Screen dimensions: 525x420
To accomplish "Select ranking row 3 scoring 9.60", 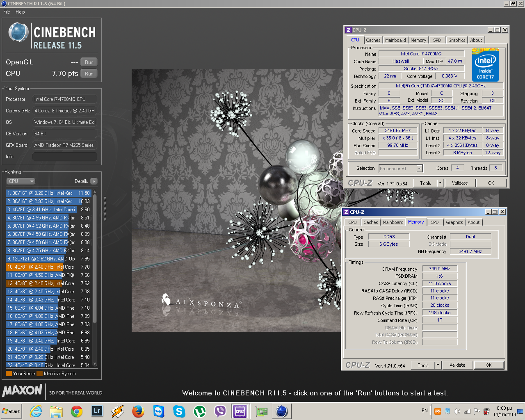I will click(48, 210).
